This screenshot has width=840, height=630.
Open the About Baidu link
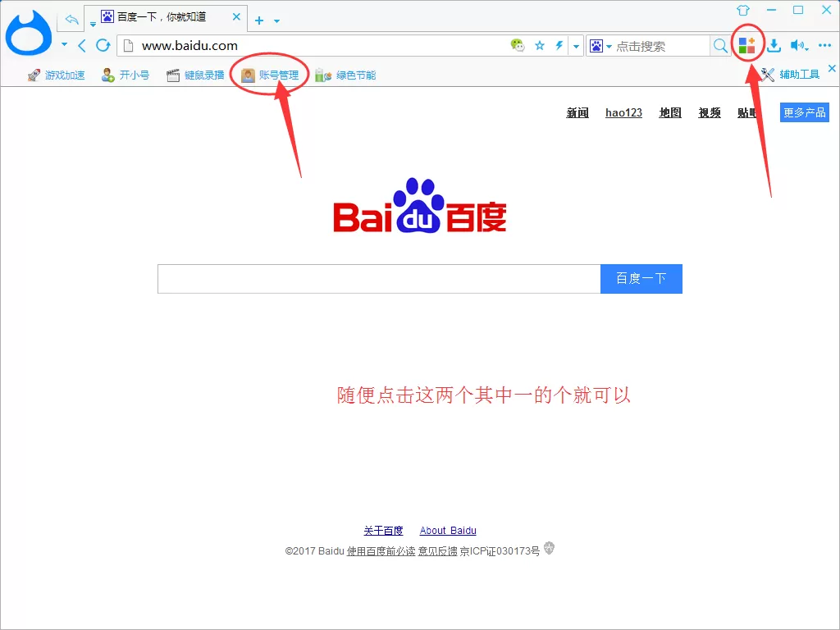(448, 531)
